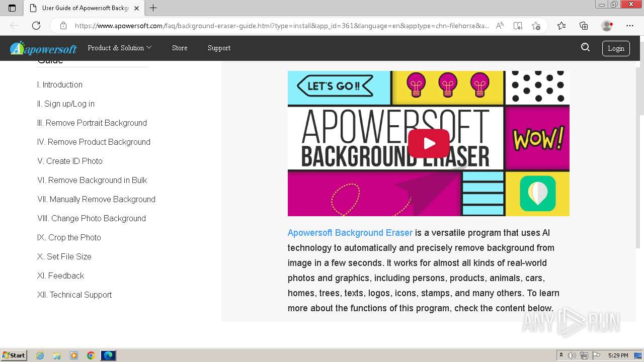Open Windows Media Player from taskbar

coord(74,355)
